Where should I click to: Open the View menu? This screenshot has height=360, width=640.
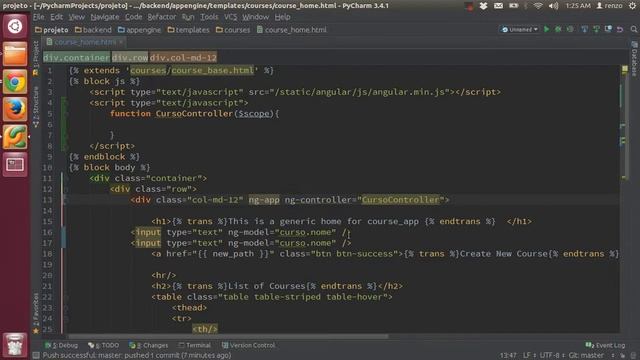coord(76,17)
